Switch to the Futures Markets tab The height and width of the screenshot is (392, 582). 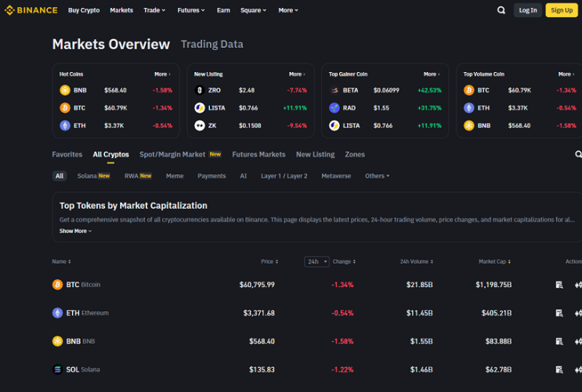258,154
